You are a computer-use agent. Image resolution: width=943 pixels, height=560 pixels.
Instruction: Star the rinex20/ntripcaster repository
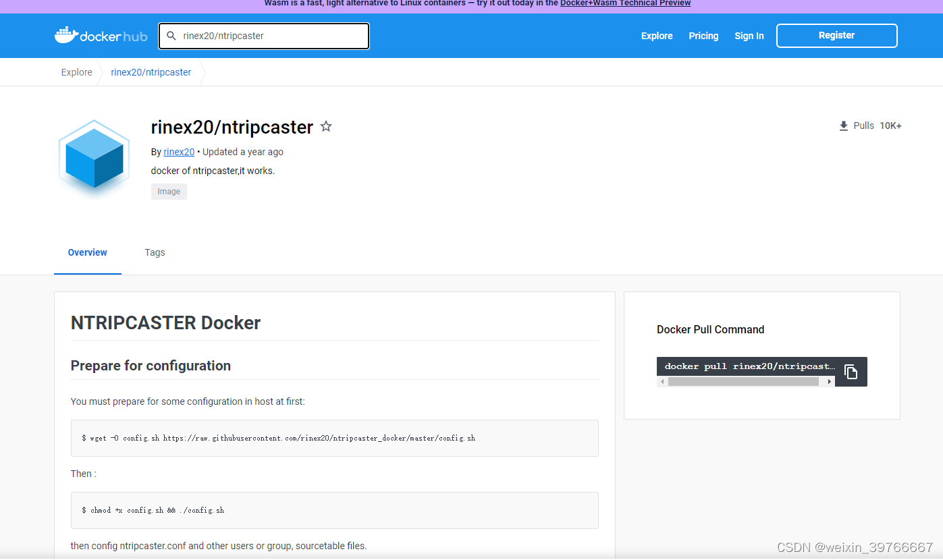[x=326, y=126]
